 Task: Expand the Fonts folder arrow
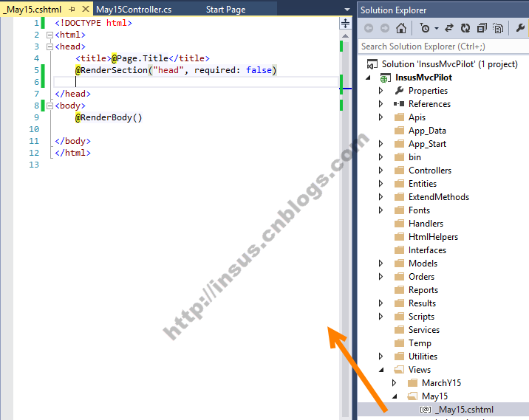pyautogui.click(x=381, y=210)
